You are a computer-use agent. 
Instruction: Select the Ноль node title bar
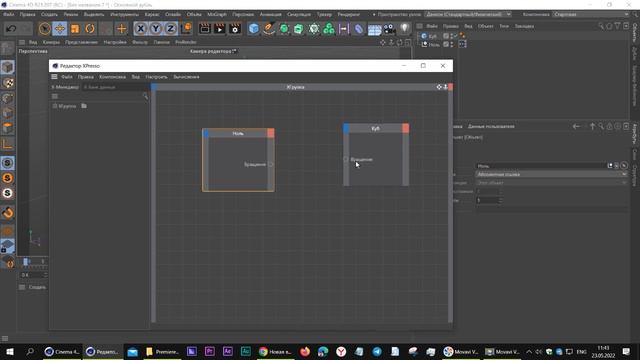pos(238,133)
